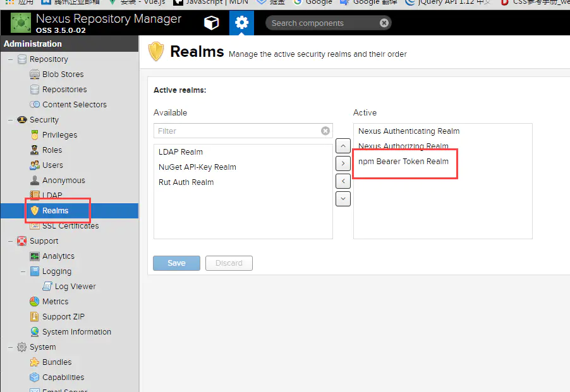570x392 pixels.
Task: Click the Roles person icon
Action: pos(35,150)
